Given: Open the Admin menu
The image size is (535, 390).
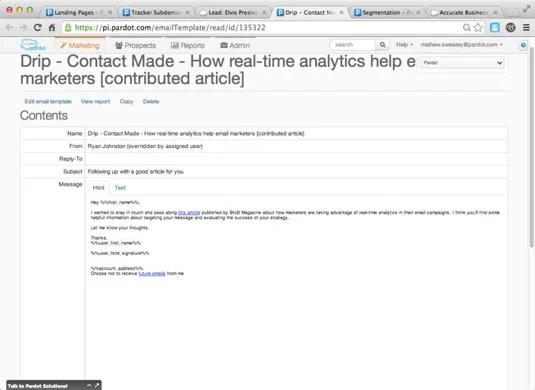Looking at the screenshot, I should (235, 45).
